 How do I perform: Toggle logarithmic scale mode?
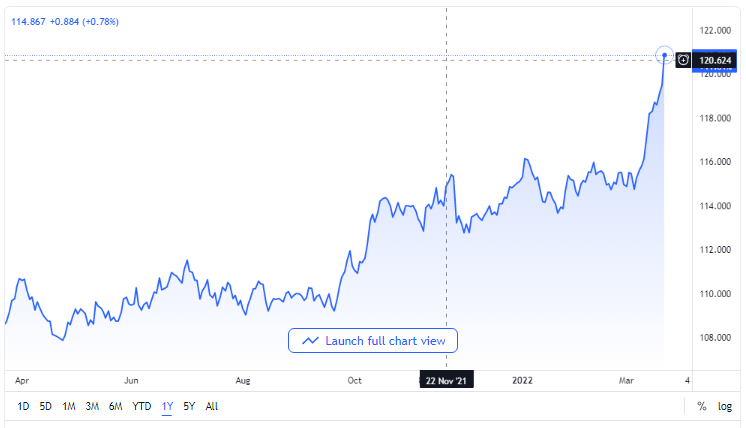pos(725,407)
